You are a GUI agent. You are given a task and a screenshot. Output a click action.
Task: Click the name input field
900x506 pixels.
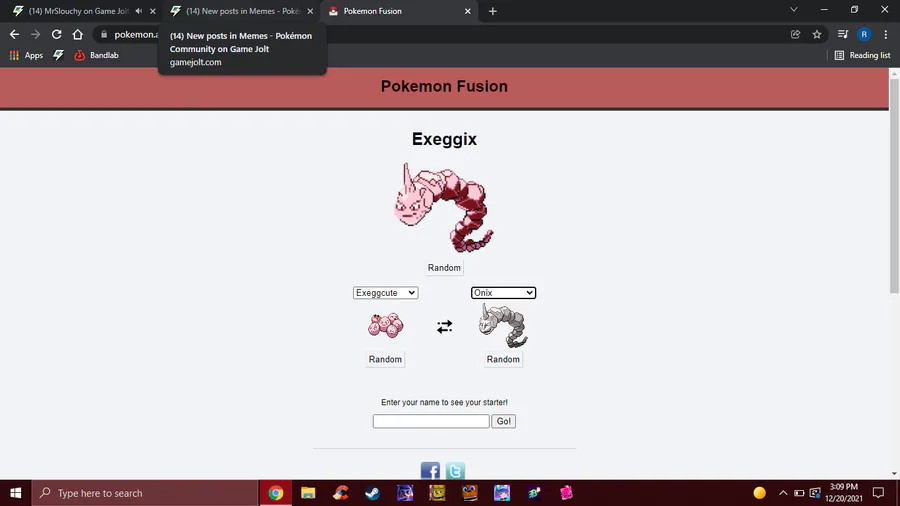(x=431, y=421)
